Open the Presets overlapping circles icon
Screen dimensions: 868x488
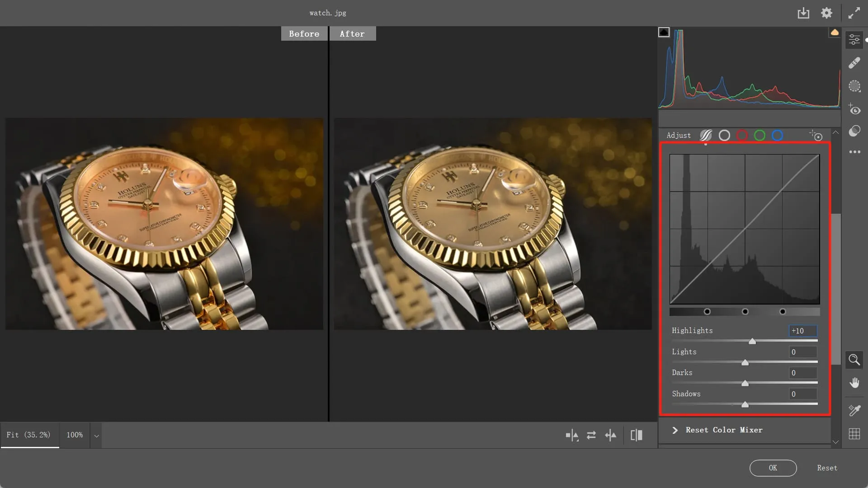854,131
